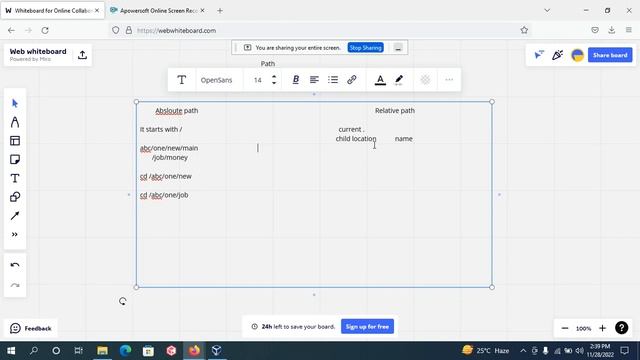The height and width of the screenshot is (360, 640).
Task: Open Windows taskbar search
Action: click(34, 351)
